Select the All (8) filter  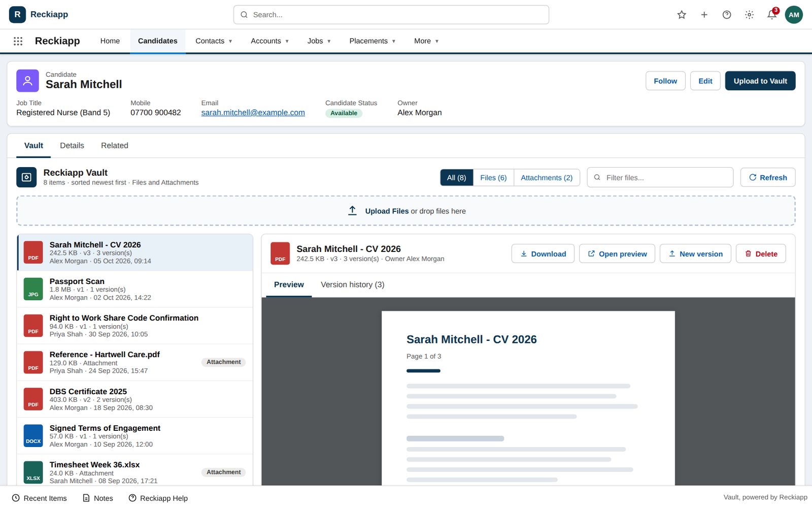[457, 178]
